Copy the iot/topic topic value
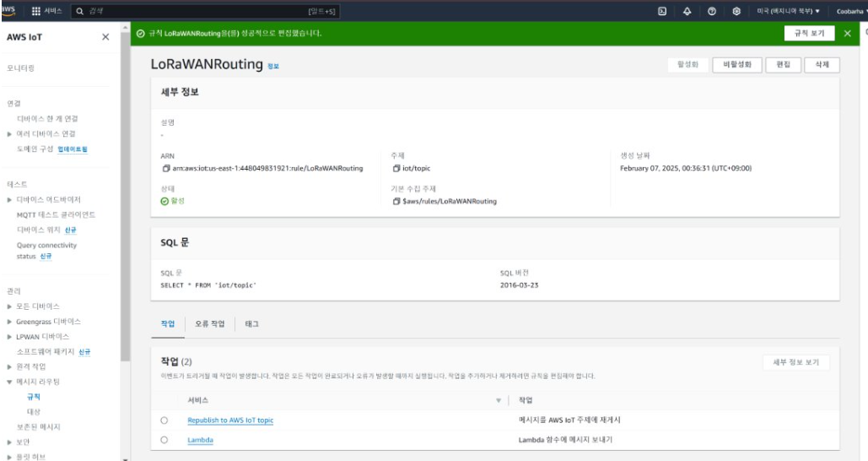 (x=396, y=169)
